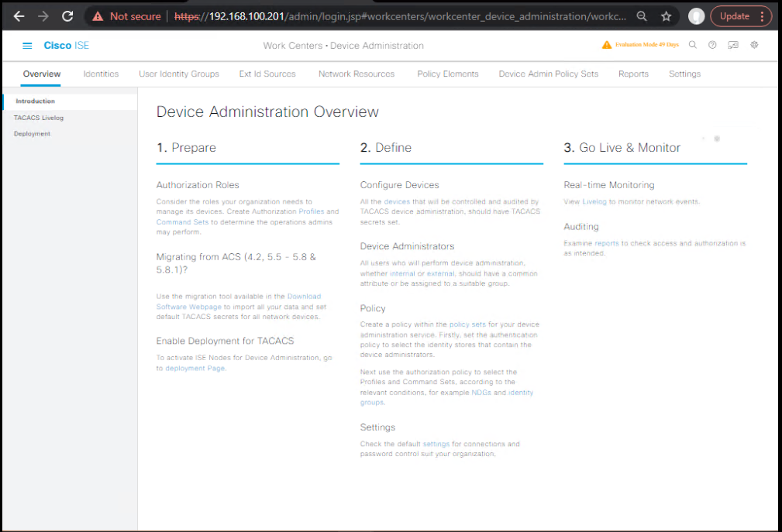Open the ISE settings gear icon

tap(754, 45)
